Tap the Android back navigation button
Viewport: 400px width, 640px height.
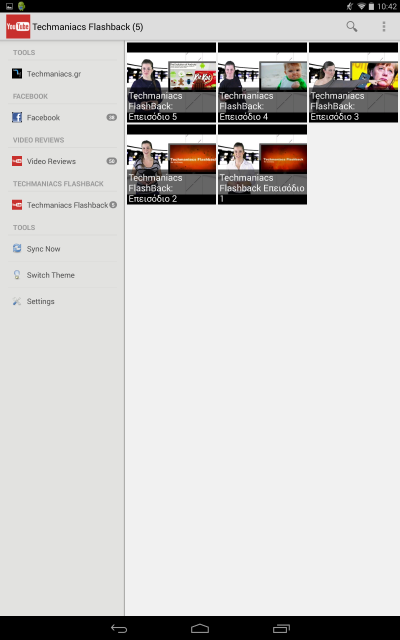[x=119, y=629]
